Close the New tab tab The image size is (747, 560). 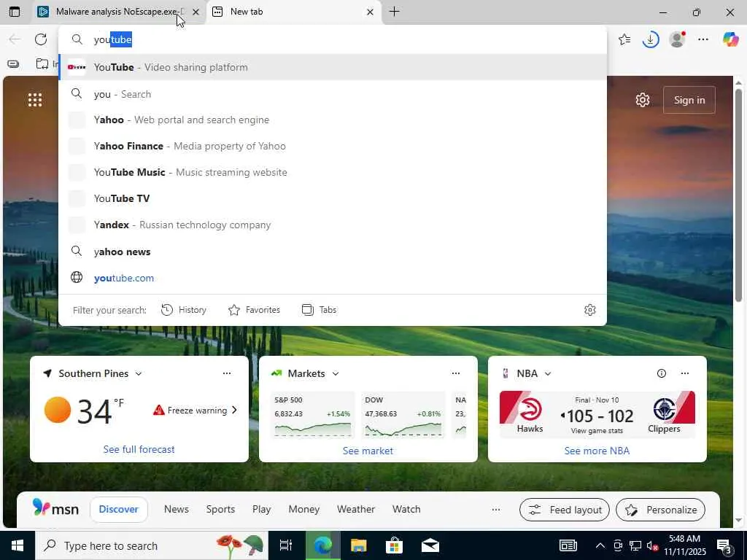(x=370, y=12)
